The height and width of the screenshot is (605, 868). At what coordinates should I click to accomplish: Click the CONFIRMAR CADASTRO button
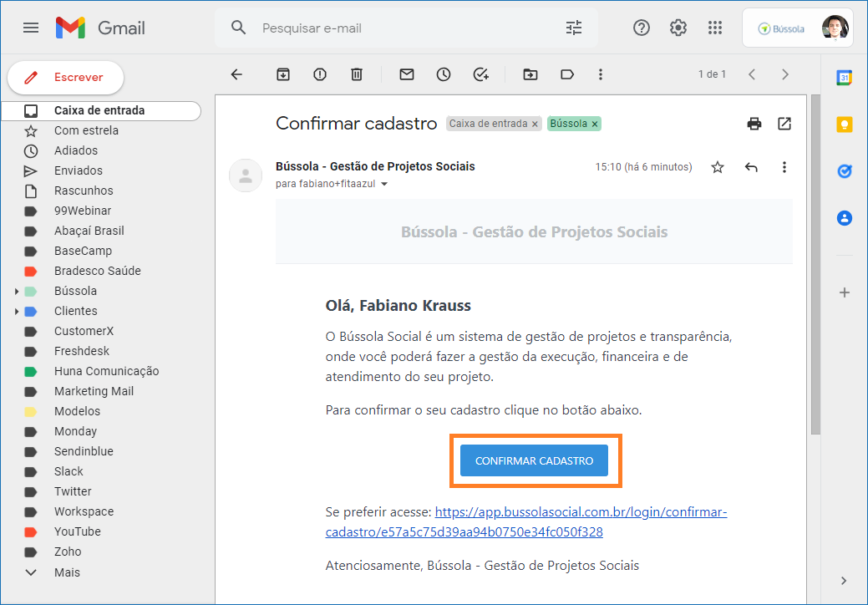pyautogui.click(x=534, y=460)
